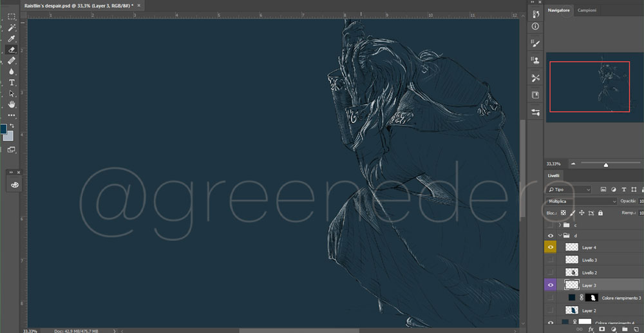The height and width of the screenshot is (333, 644).
Task: Click the foreground color swatch
Action: (5, 128)
